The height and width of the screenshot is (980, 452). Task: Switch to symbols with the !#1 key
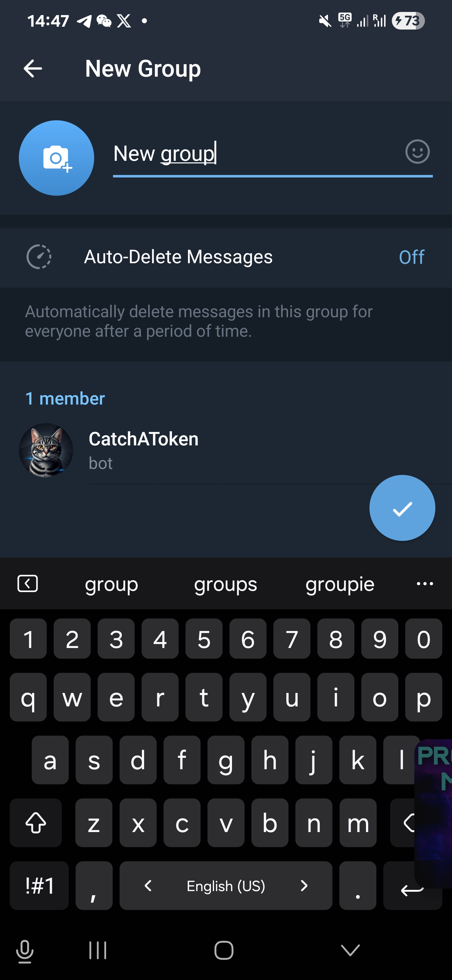39,886
